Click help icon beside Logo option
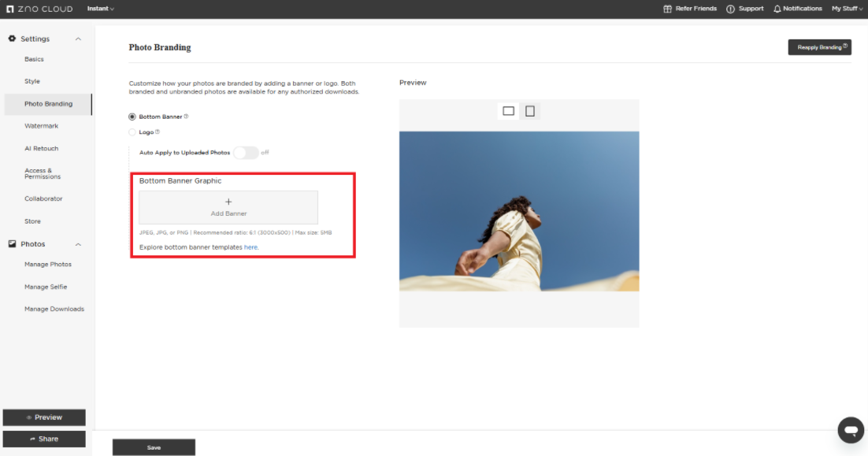Screen dimensions: 868x456 [158, 132]
